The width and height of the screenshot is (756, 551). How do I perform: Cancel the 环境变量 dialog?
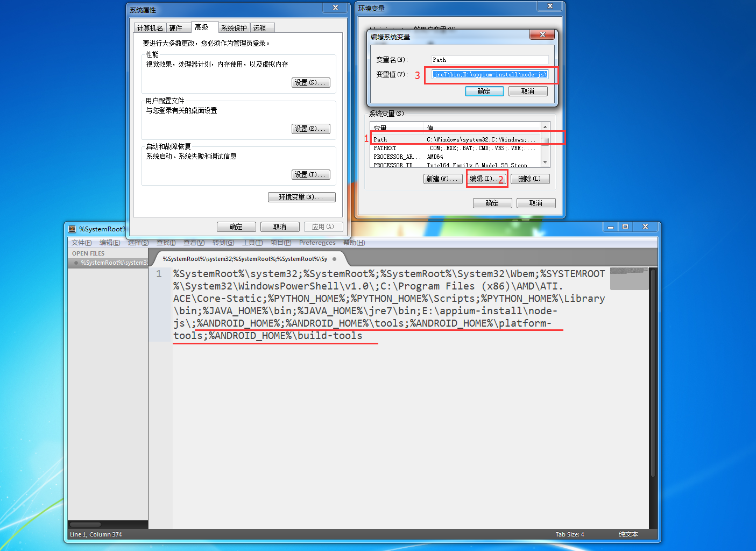point(536,203)
